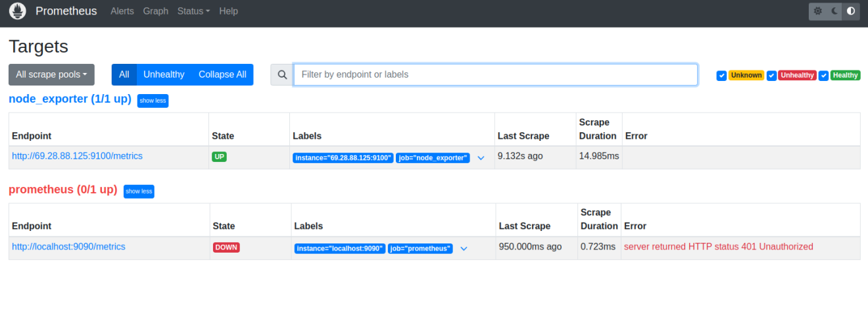
Task: Focus the filter by endpoint or labels field
Action: point(495,75)
